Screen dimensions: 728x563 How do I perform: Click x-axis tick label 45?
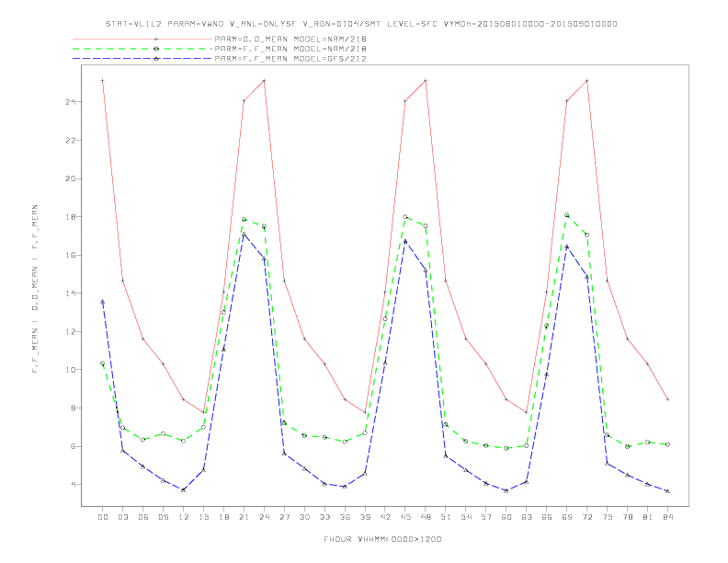(x=405, y=517)
